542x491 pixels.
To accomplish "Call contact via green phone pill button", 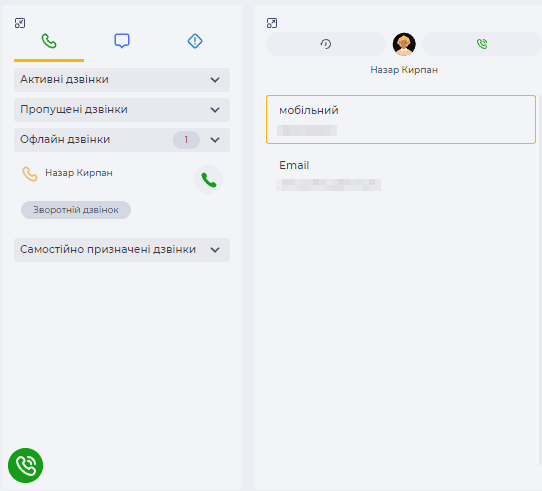I will coord(482,44).
